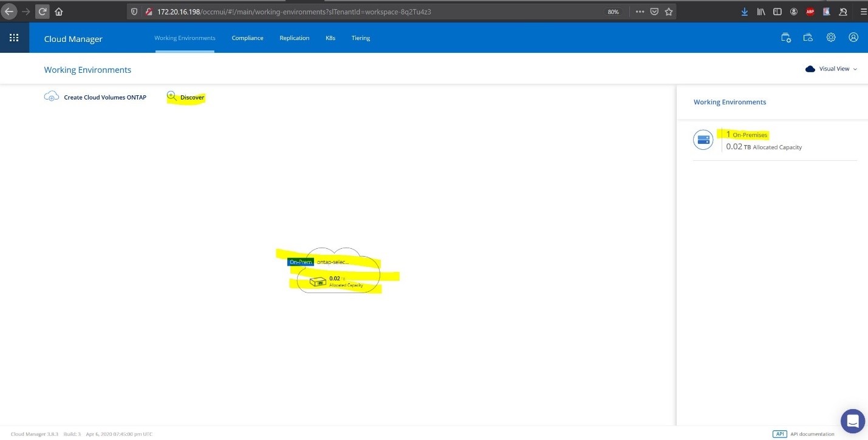The width and height of the screenshot is (868, 440).
Task: Open the browser home page icon
Action: [59, 12]
